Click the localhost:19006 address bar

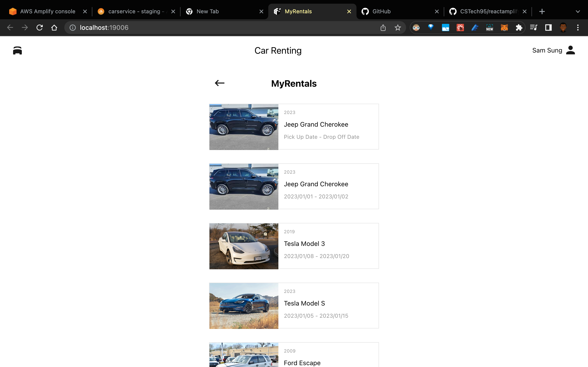pos(105,28)
